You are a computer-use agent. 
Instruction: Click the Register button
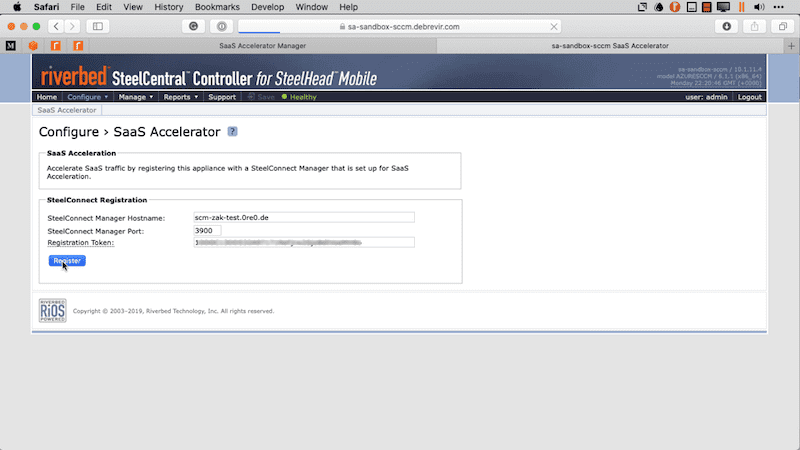[x=67, y=261]
